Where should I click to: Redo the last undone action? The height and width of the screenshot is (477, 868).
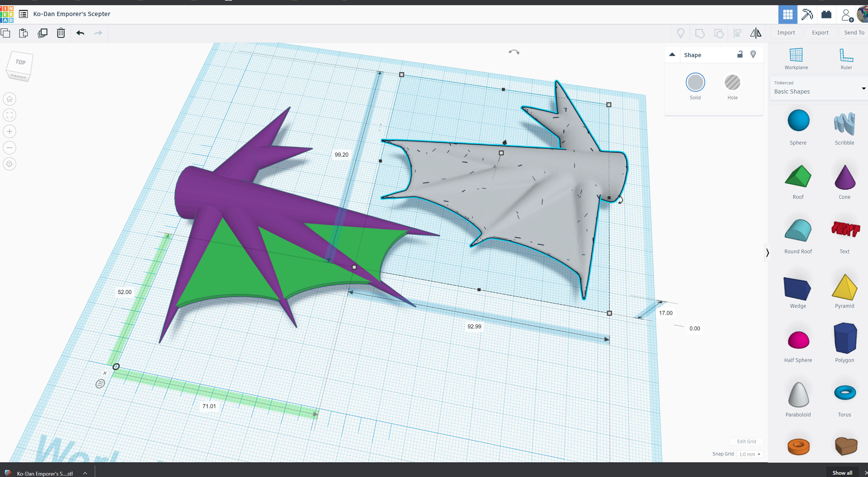98,33
